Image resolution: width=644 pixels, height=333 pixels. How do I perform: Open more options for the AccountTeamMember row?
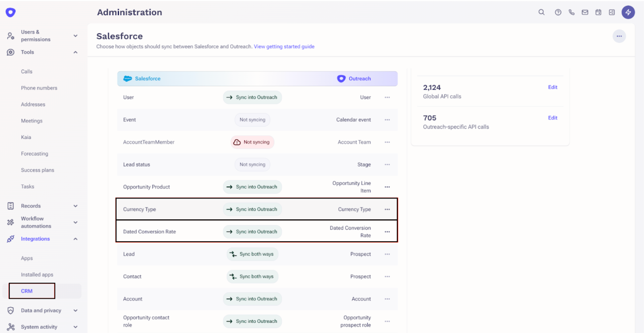(x=387, y=142)
